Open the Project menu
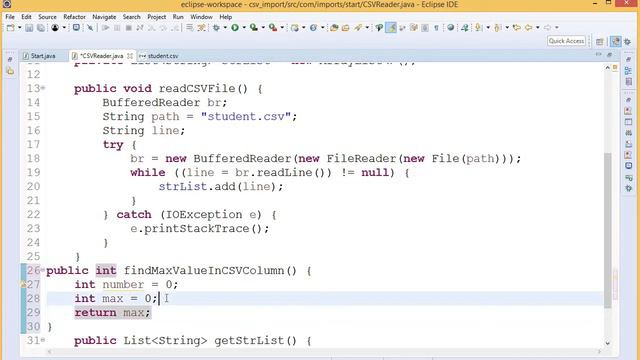The image size is (640, 360). click(x=157, y=17)
